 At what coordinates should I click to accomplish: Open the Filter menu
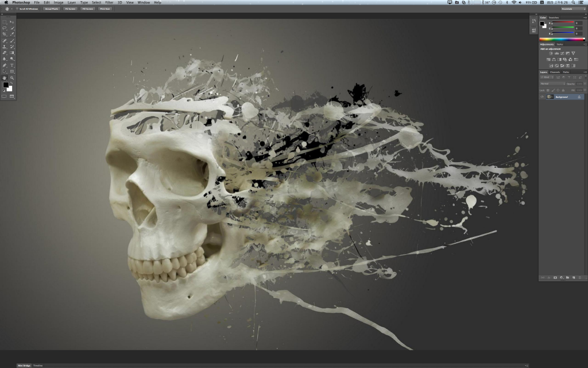109,2
